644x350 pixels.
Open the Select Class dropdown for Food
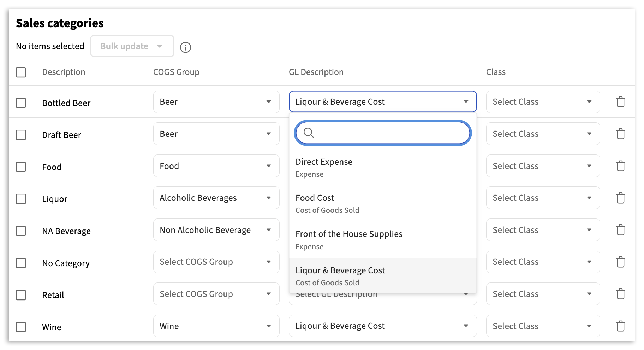(542, 166)
